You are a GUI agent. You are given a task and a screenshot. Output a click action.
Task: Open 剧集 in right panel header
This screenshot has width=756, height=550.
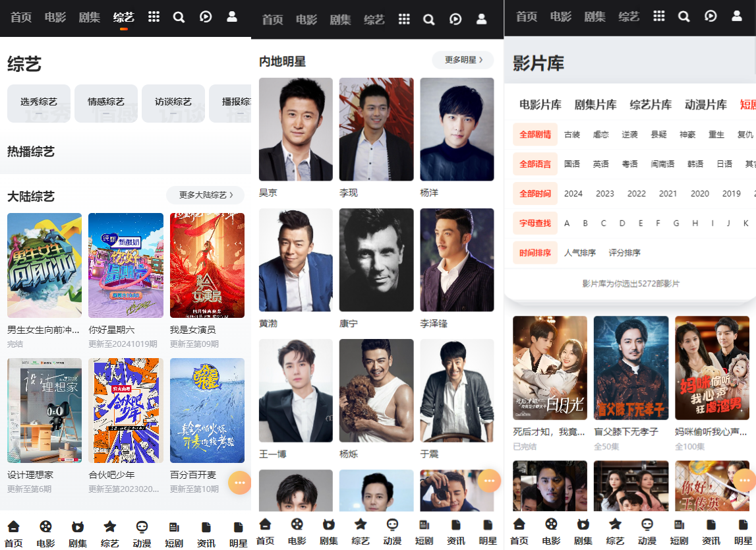595,17
